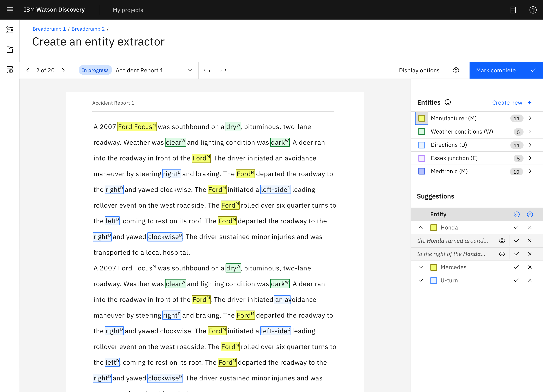This screenshot has height=392, width=543.
Task: Open Accident Report 1 document dropdown
Action: pos(190,70)
